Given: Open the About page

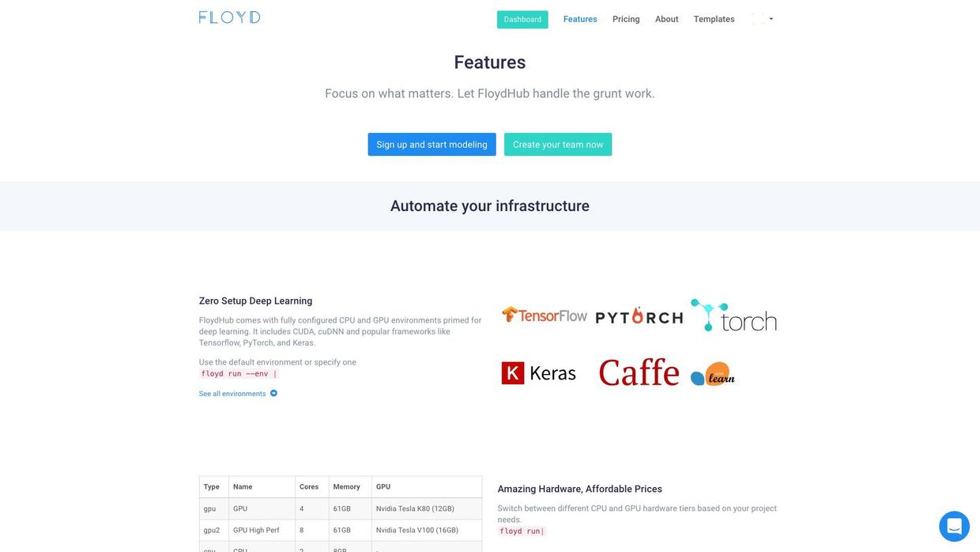Looking at the screenshot, I should [667, 19].
